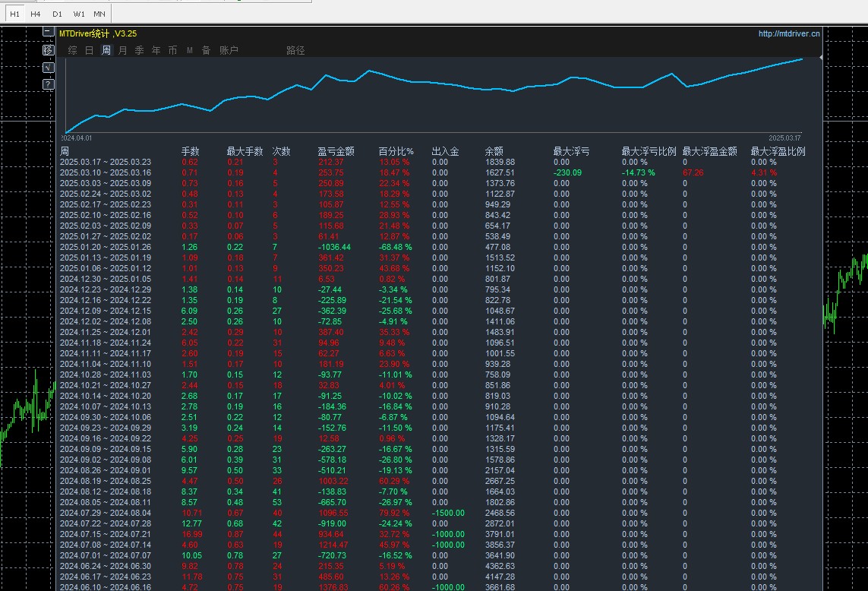The width and height of the screenshot is (868, 591).
Task: Click the small triangle marker at chart right edge
Action: 821,58
